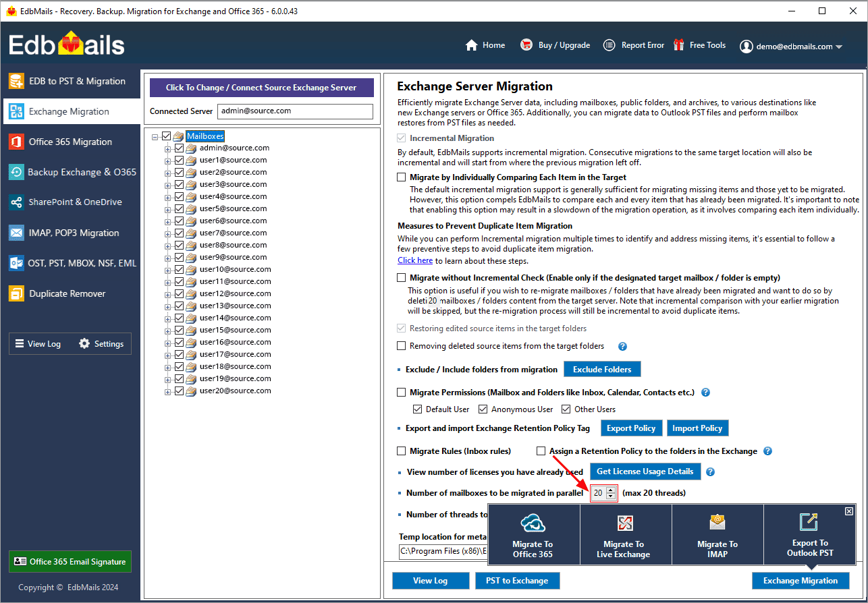The height and width of the screenshot is (603, 868).
Task: Open IMAP, POP3 Migration section
Action: coord(70,233)
